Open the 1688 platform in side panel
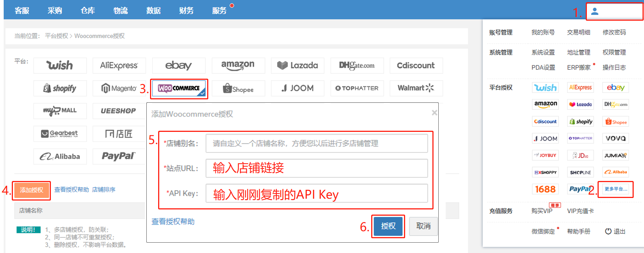This screenshot has height=253, width=644. [x=545, y=189]
